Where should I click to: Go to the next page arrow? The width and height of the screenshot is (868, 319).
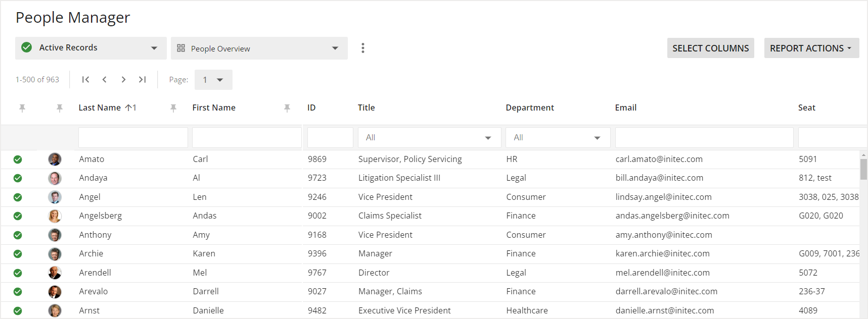pos(123,80)
